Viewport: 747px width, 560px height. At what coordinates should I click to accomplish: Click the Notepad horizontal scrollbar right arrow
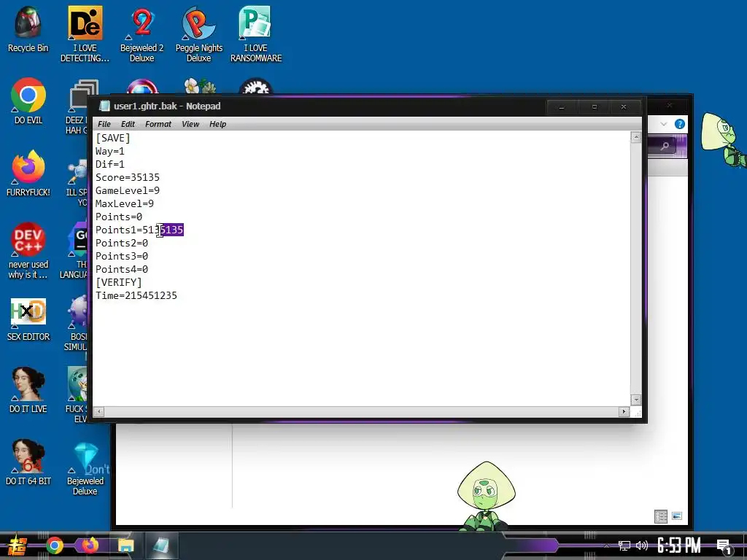(x=624, y=411)
